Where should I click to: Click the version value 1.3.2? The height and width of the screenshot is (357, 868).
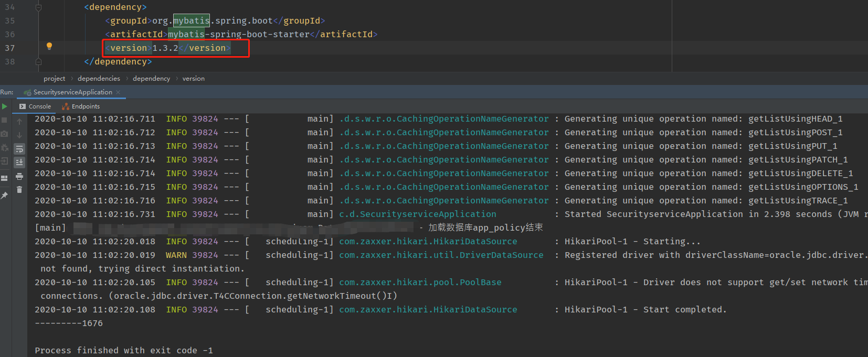click(165, 48)
